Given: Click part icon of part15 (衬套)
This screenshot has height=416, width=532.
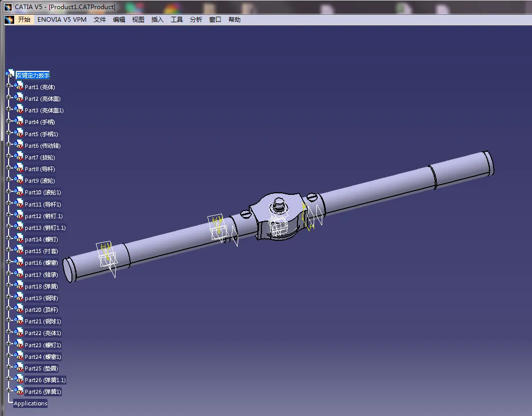Looking at the screenshot, I should point(19,250).
